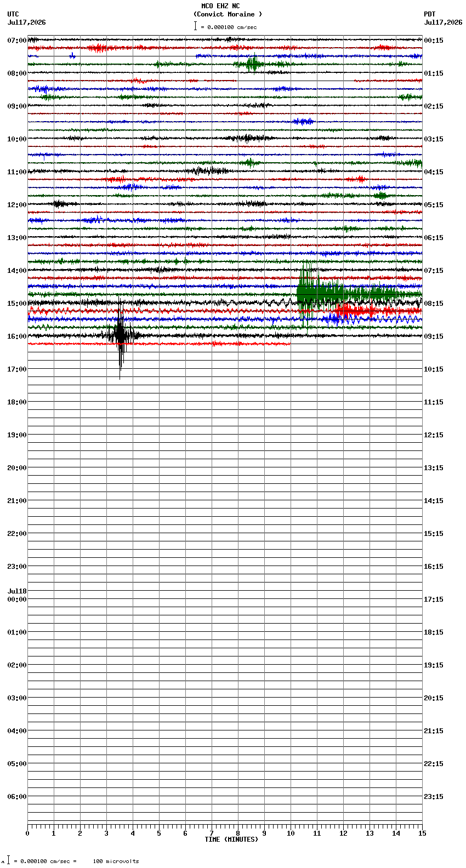Click the 06:00 UTC row label
Screen dimensions: 466x868
click(x=17, y=797)
